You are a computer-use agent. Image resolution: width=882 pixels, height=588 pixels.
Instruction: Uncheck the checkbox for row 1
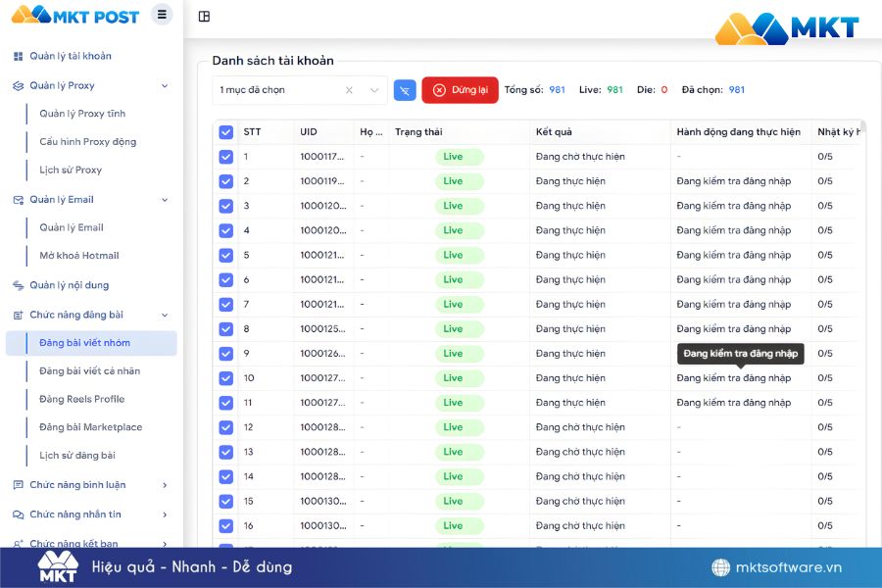click(x=226, y=157)
